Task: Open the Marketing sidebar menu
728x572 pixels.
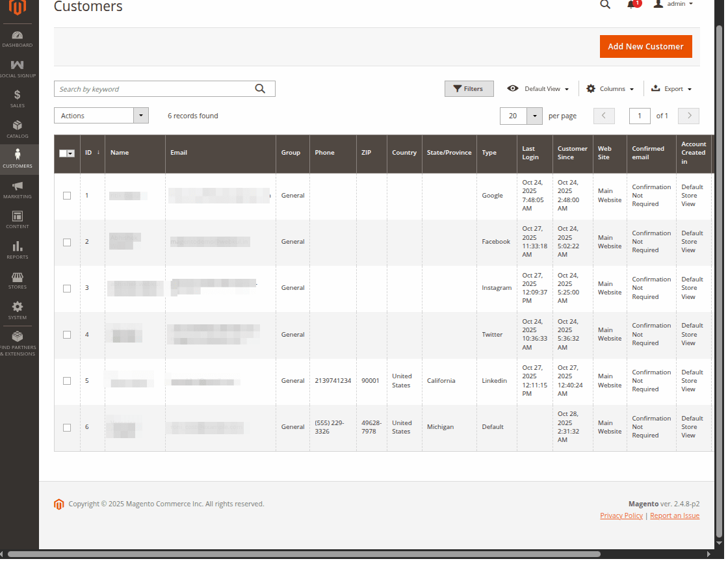Action: [18, 188]
